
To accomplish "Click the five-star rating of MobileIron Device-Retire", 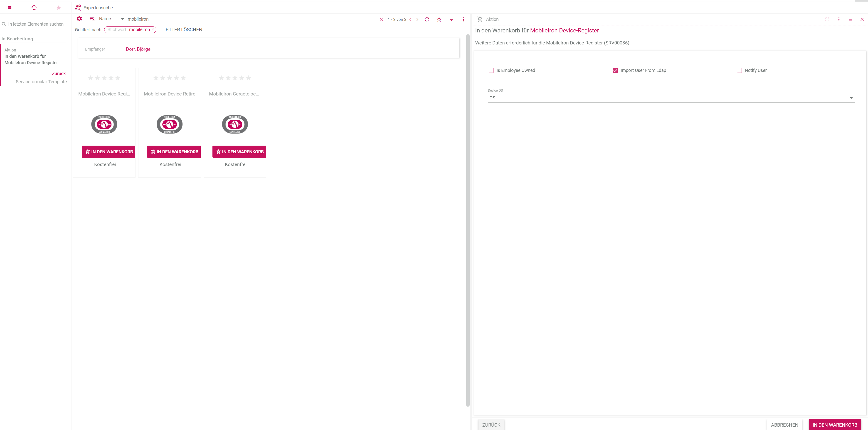I will point(170,78).
